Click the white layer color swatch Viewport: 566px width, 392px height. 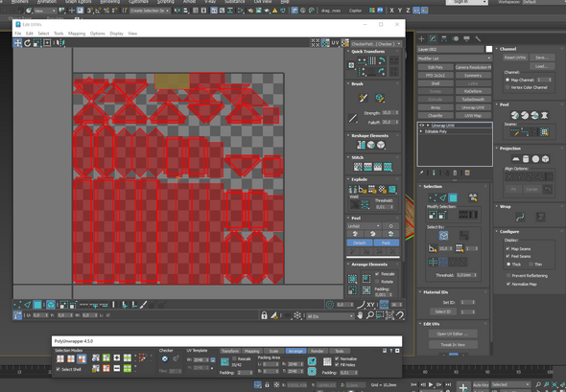tap(488, 49)
